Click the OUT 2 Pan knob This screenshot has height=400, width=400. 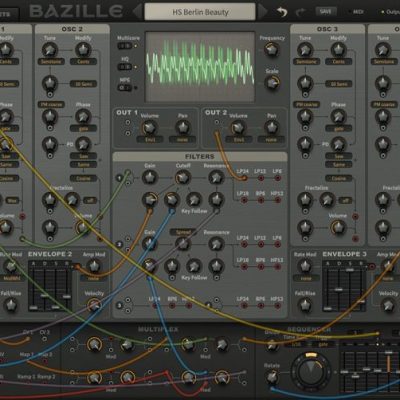tap(272, 127)
